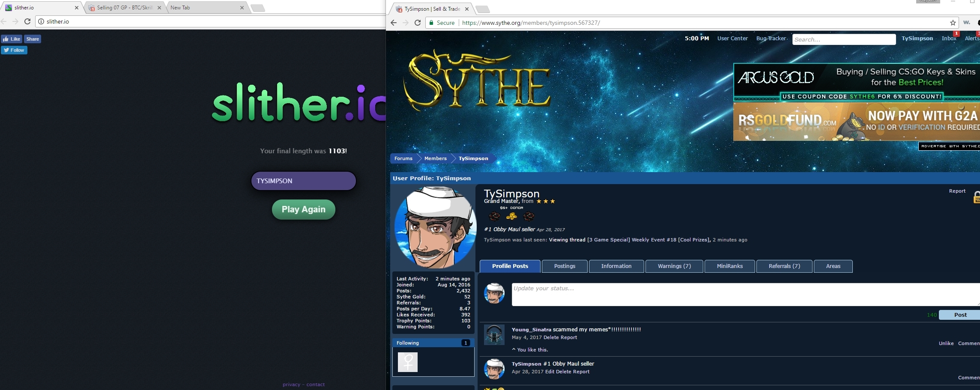Click Facebook Share button
This screenshot has width=980, height=390.
[33, 39]
